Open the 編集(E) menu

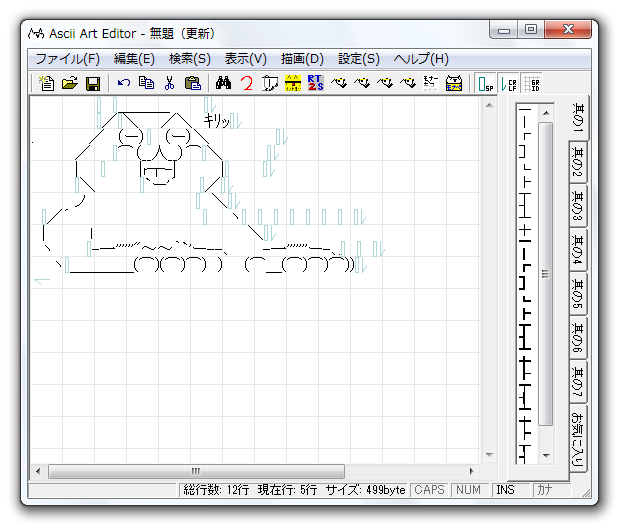click(x=134, y=59)
